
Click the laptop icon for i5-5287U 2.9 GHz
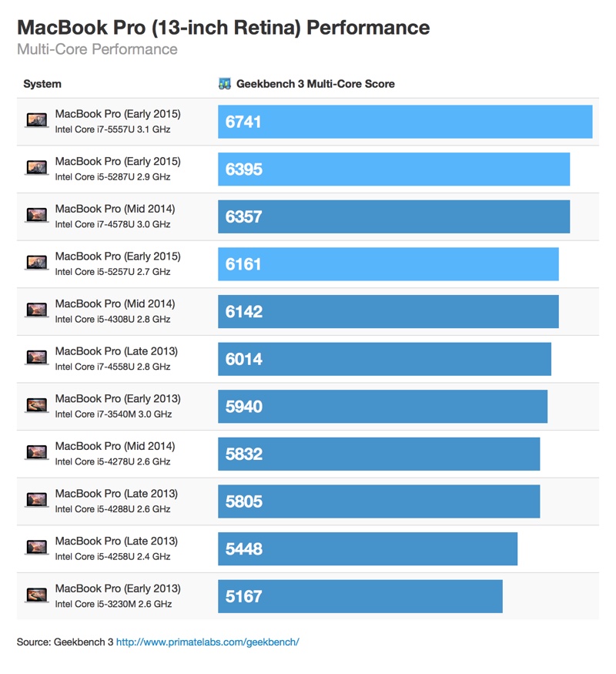point(36,168)
